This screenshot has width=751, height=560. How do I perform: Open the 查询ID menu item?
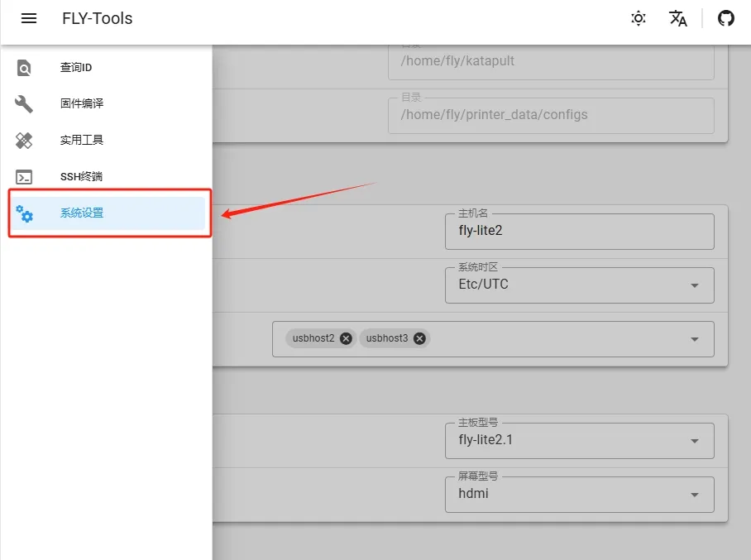point(76,68)
